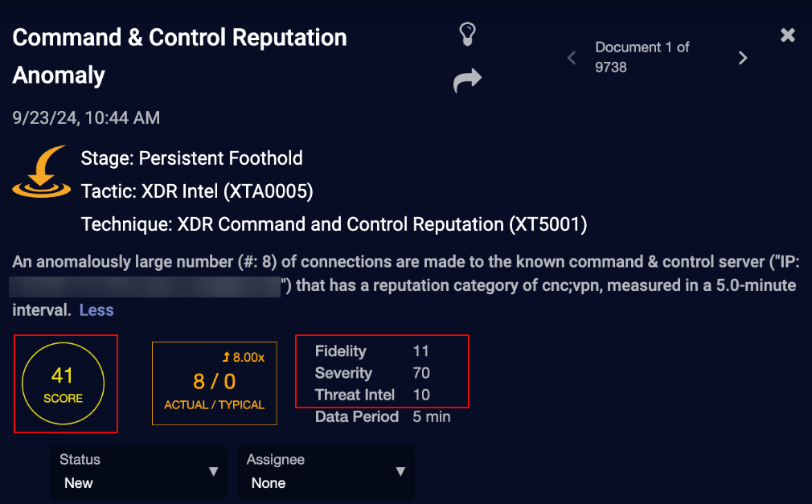Click the Assignee dropdown arrow

(x=400, y=471)
